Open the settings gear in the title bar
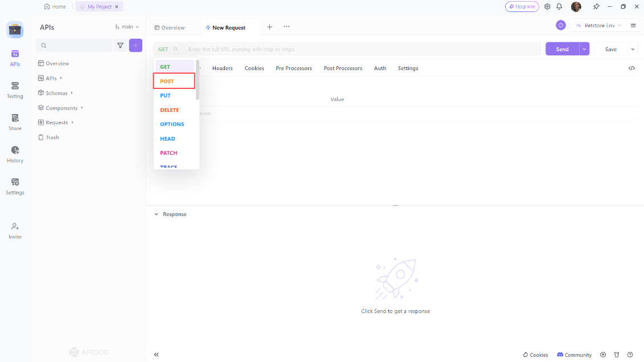The width and height of the screenshot is (644, 362). [547, 7]
